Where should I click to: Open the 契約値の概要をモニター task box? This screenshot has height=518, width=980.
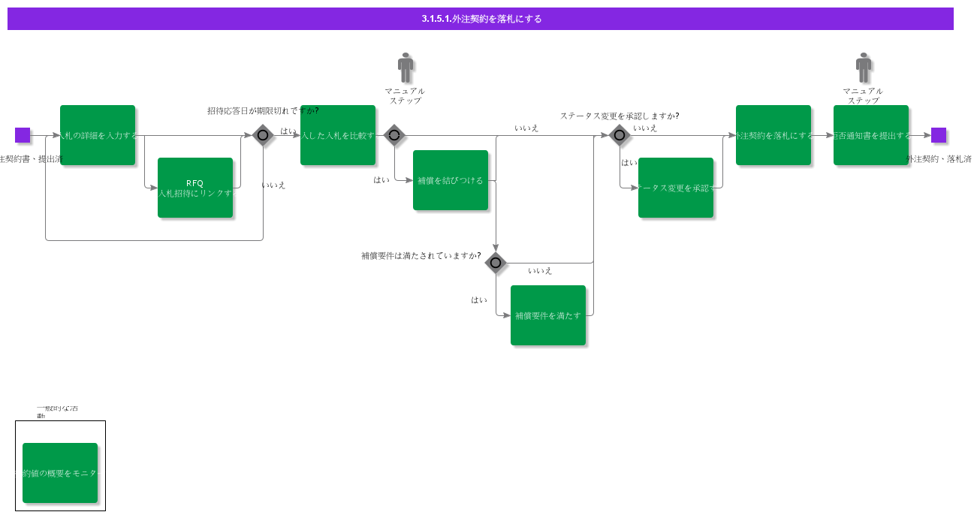tap(60, 473)
